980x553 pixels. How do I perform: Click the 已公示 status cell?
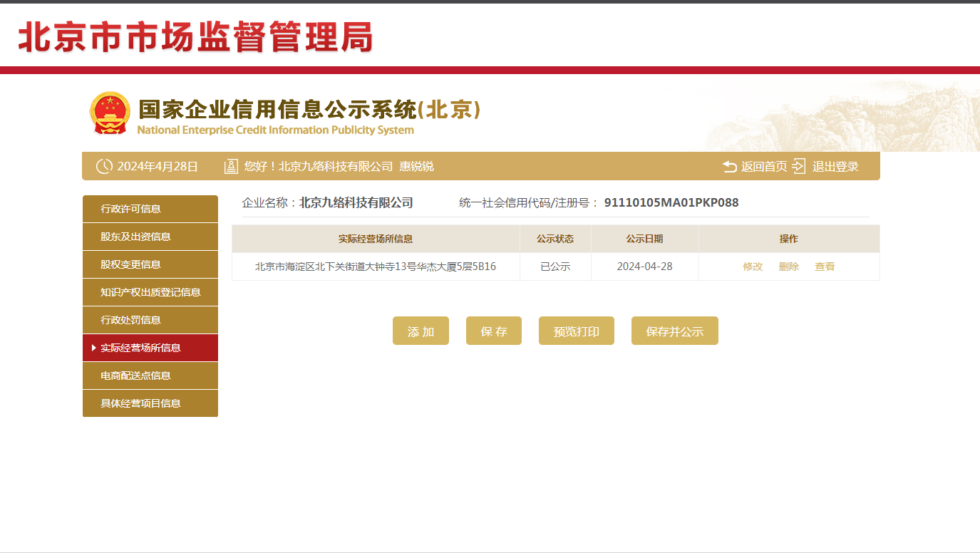tap(555, 267)
